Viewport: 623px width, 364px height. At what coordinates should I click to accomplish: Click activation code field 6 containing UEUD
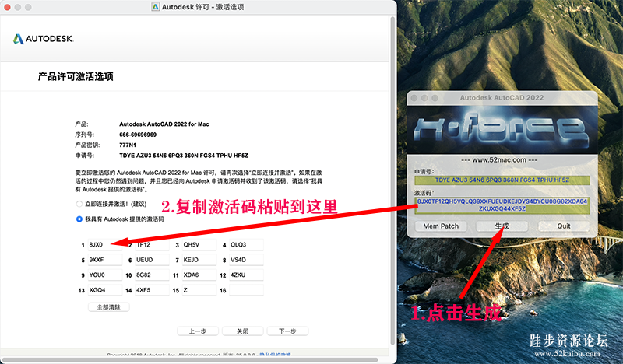[x=152, y=260]
